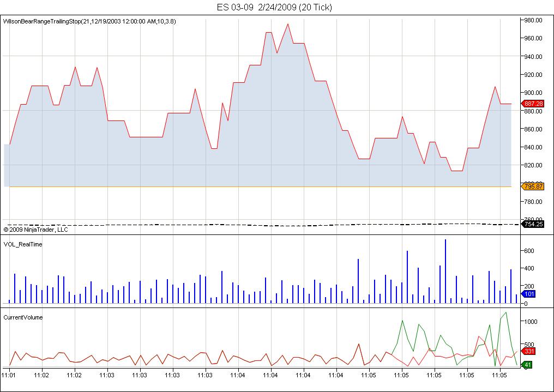The width and height of the screenshot is (554, 392).
Task: Click the red 887.28 price marker
Action: [x=533, y=104]
